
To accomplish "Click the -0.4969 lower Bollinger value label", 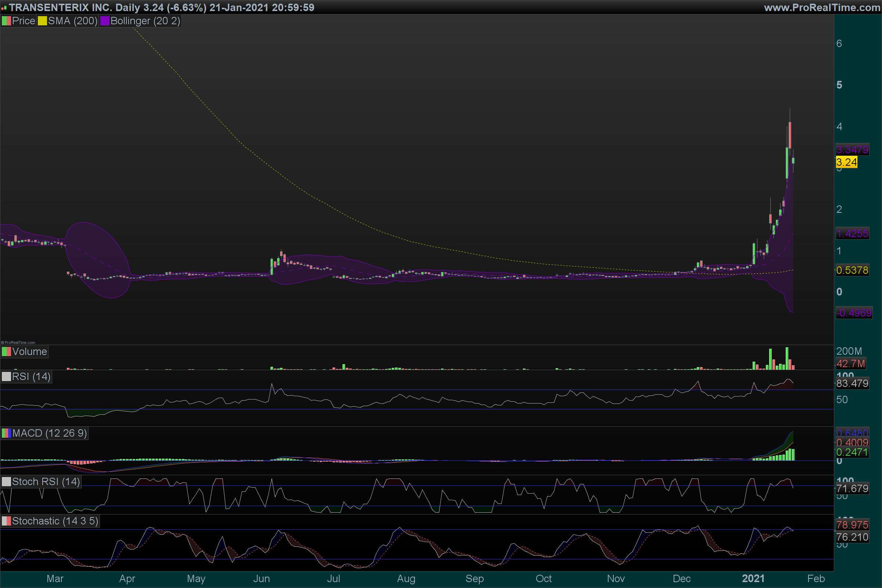I will pos(853,313).
